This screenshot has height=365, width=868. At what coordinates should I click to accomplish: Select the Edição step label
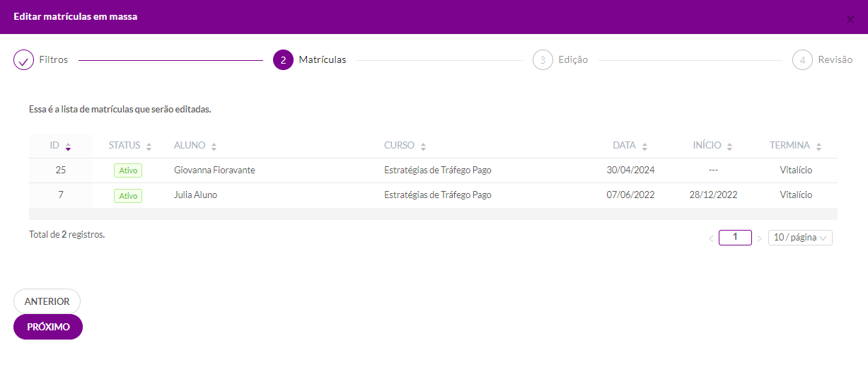coord(573,60)
